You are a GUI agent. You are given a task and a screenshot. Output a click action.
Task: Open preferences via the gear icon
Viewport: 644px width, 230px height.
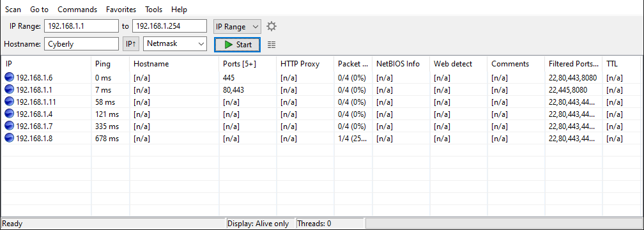click(x=272, y=27)
